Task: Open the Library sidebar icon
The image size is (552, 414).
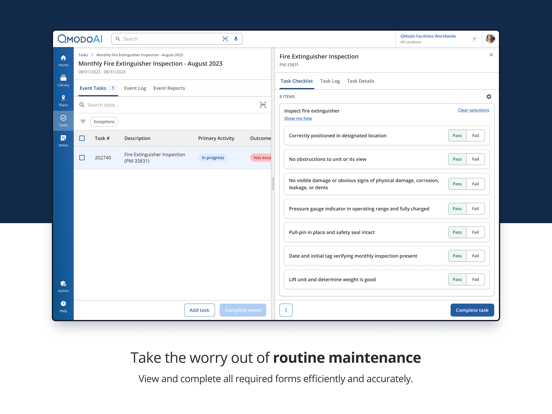Action: (x=63, y=81)
